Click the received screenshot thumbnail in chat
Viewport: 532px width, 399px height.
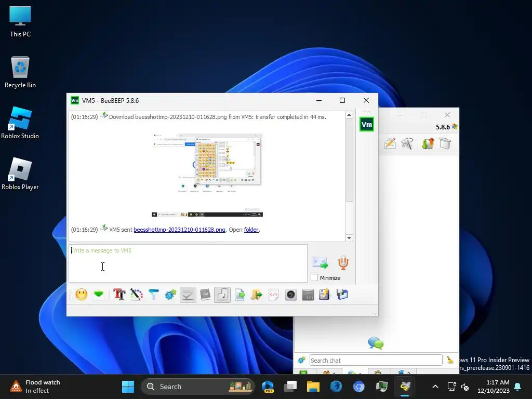207,175
